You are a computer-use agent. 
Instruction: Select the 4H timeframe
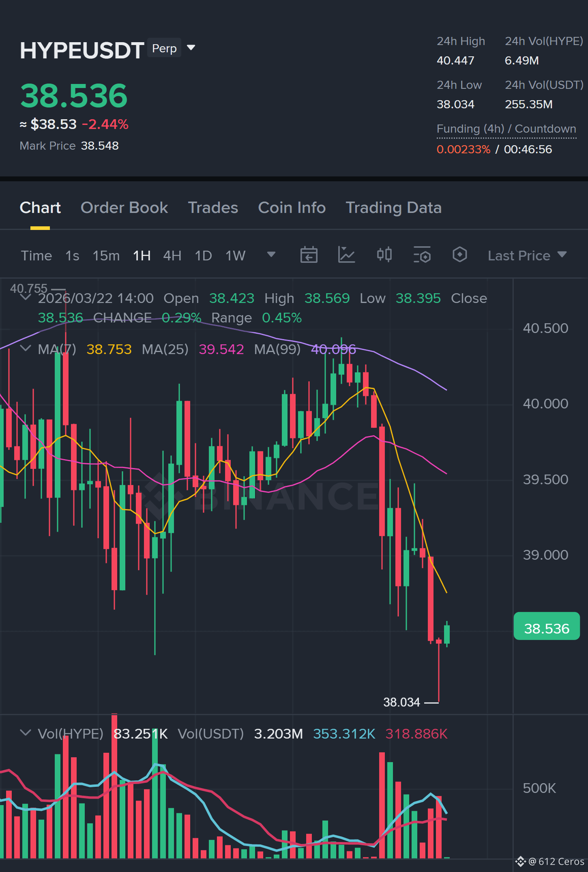172,256
